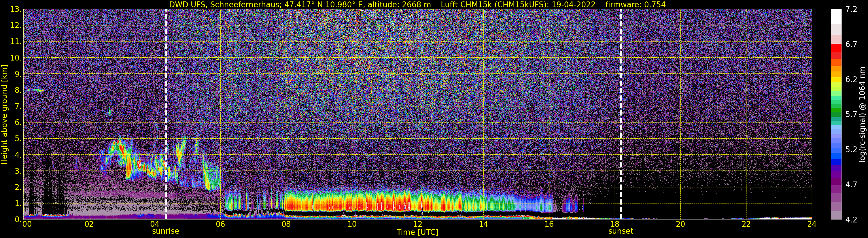868x238 pixels.
Task: Click the small cloud patch near 6.7 km
Action: (x=109, y=112)
